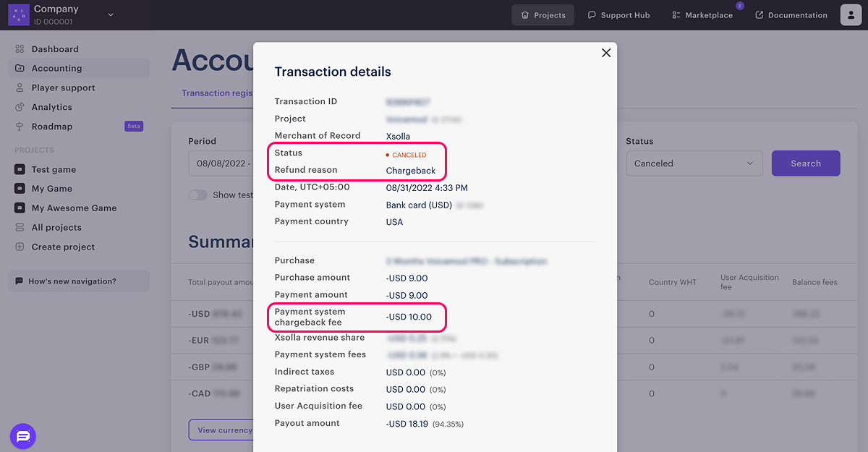This screenshot has width=868, height=452.
Task: Expand the Company selector chevron
Action: pos(111,14)
